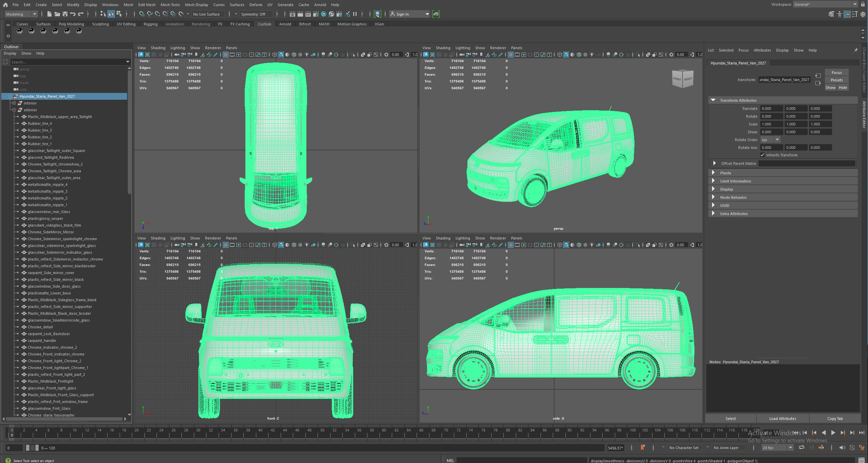868x463 pixels.
Task: Redo the action with arrow icon
Action: coord(81,14)
